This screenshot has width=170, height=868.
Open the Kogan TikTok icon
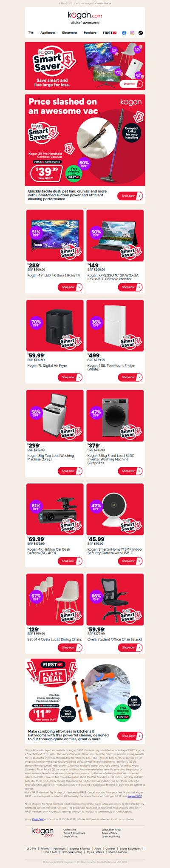(141, 33)
